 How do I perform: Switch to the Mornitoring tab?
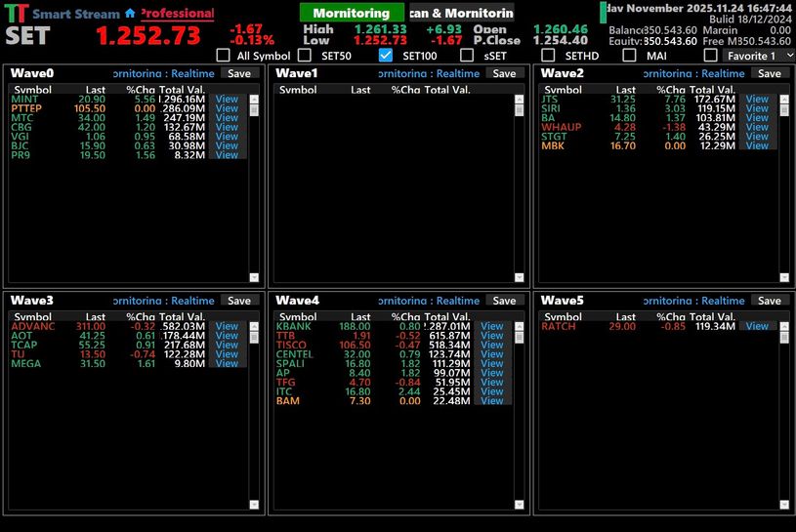(351, 14)
